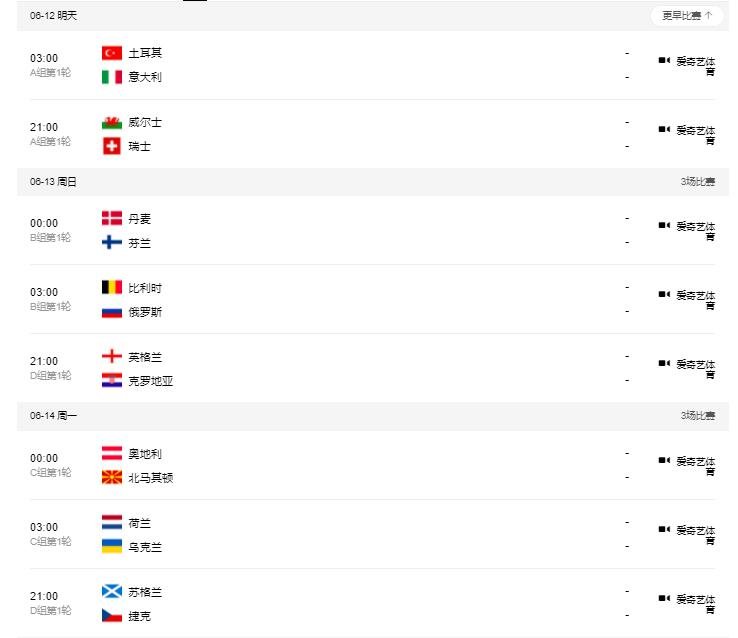738x638 pixels.
Task: Select team name 克罗地亚
Action: point(151,380)
